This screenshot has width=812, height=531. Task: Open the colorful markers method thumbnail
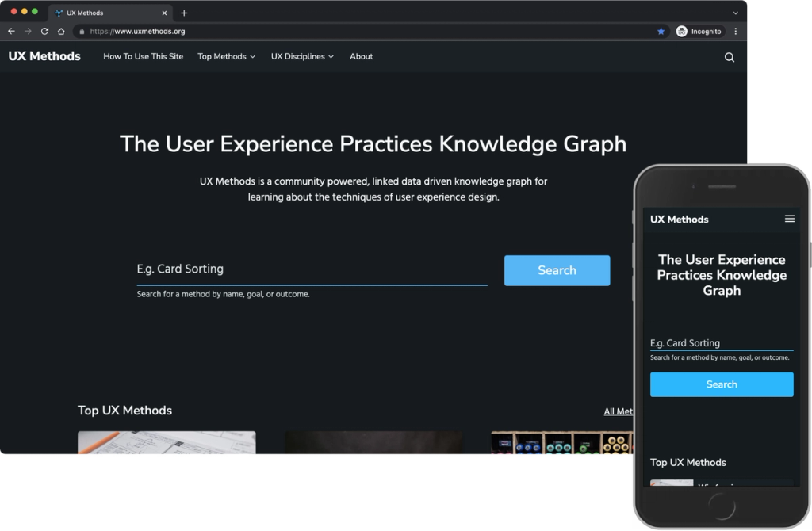click(562, 442)
